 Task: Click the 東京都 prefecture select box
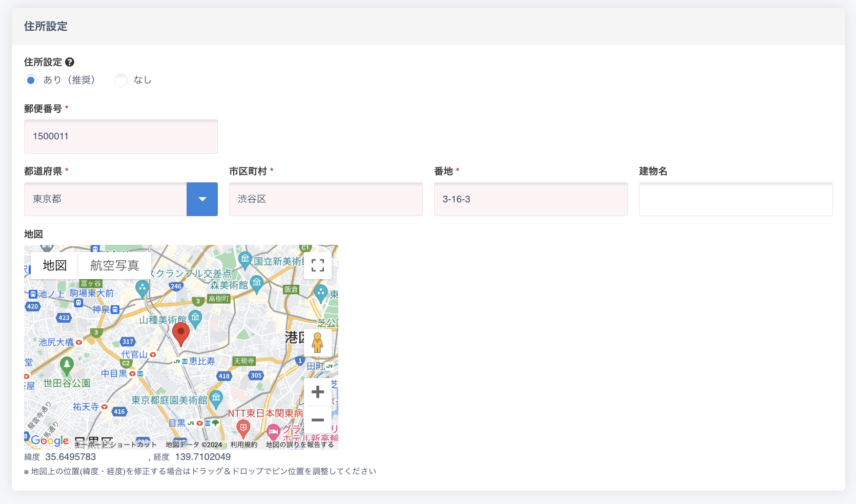coord(105,199)
